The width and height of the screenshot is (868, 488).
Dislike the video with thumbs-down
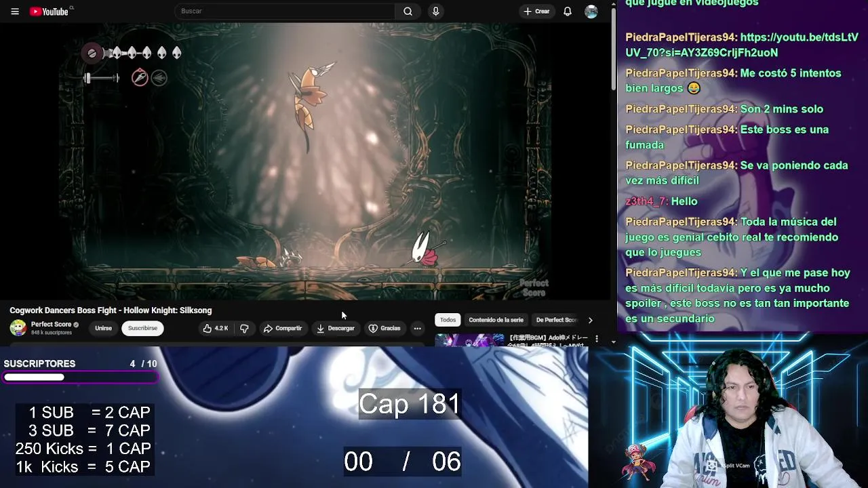tap(244, 328)
